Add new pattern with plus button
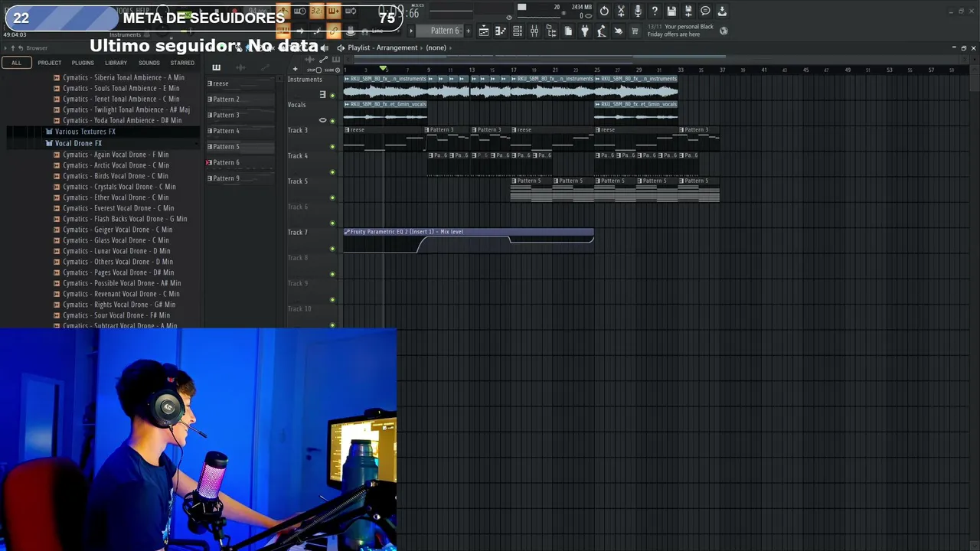 pos(468,31)
